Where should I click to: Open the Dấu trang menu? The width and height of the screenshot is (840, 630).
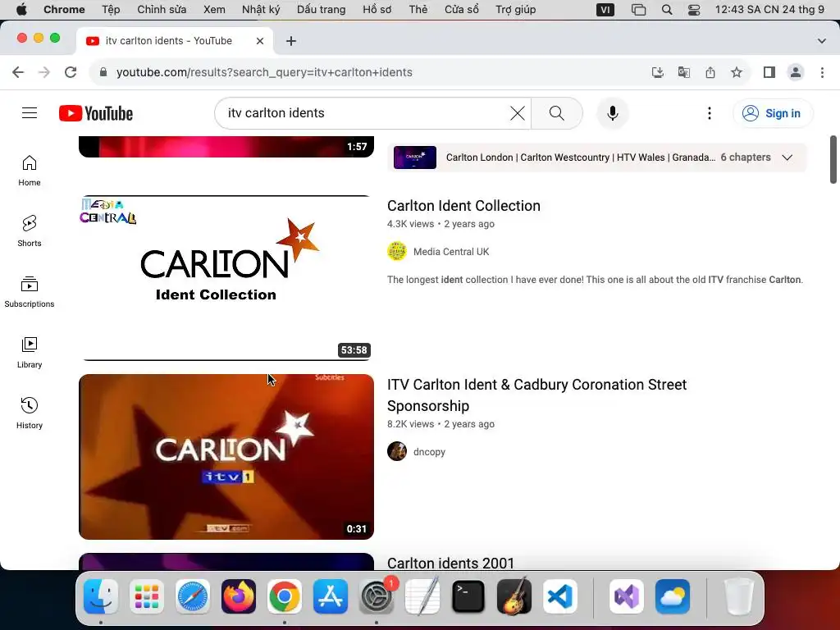[x=322, y=10]
